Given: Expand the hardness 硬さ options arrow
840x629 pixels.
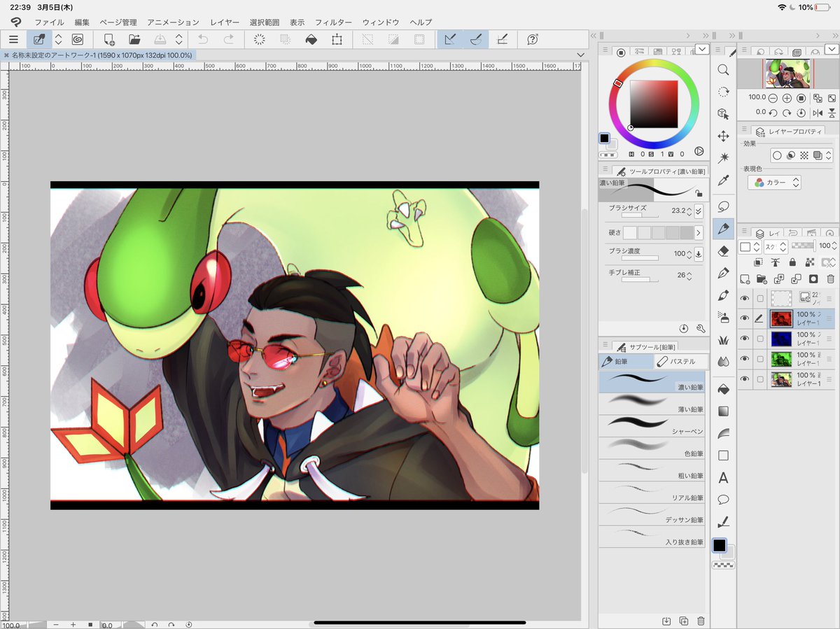Looking at the screenshot, I should click(x=698, y=232).
